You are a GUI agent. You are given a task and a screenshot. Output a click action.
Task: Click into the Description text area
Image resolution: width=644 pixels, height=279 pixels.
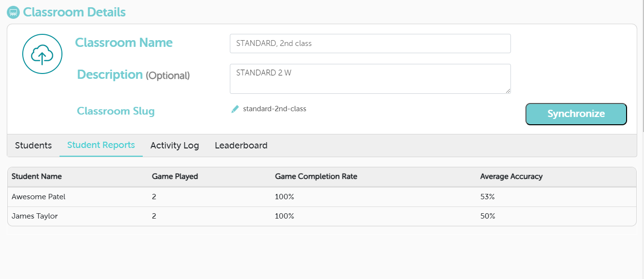(370, 78)
